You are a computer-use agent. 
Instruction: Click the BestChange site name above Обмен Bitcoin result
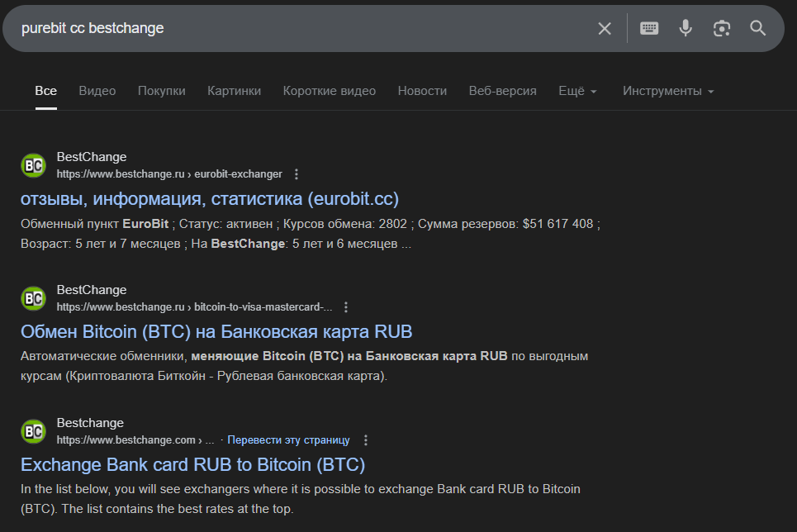tap(92, 290)
